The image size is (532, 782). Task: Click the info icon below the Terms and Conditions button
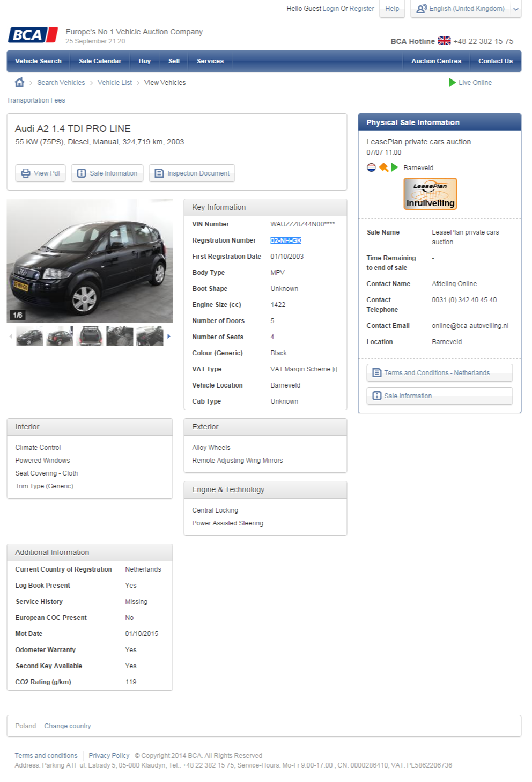point(377,396)
